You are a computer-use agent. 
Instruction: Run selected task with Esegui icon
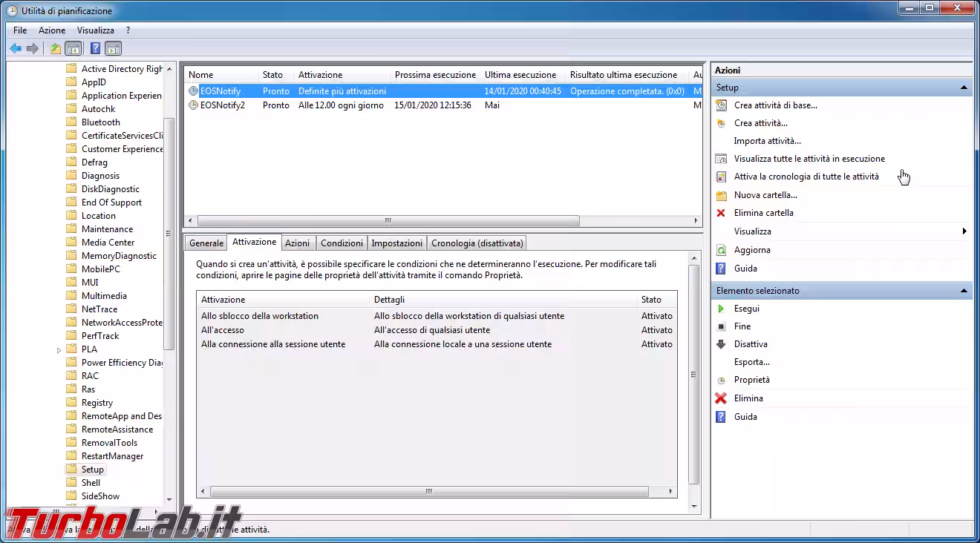[720, 309]
